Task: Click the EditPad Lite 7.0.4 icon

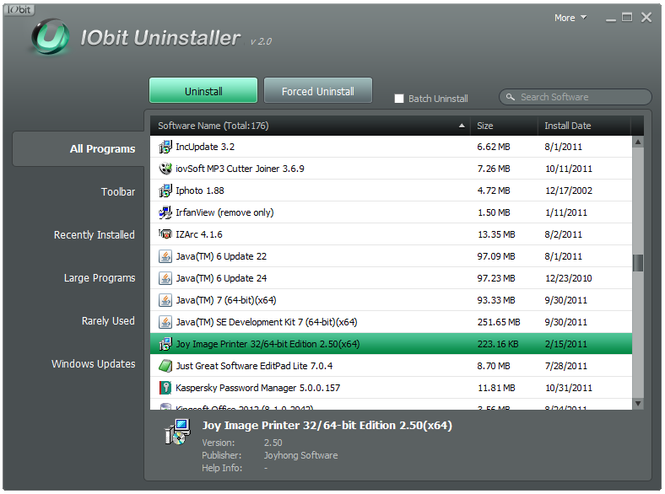Action: [165, 366]
